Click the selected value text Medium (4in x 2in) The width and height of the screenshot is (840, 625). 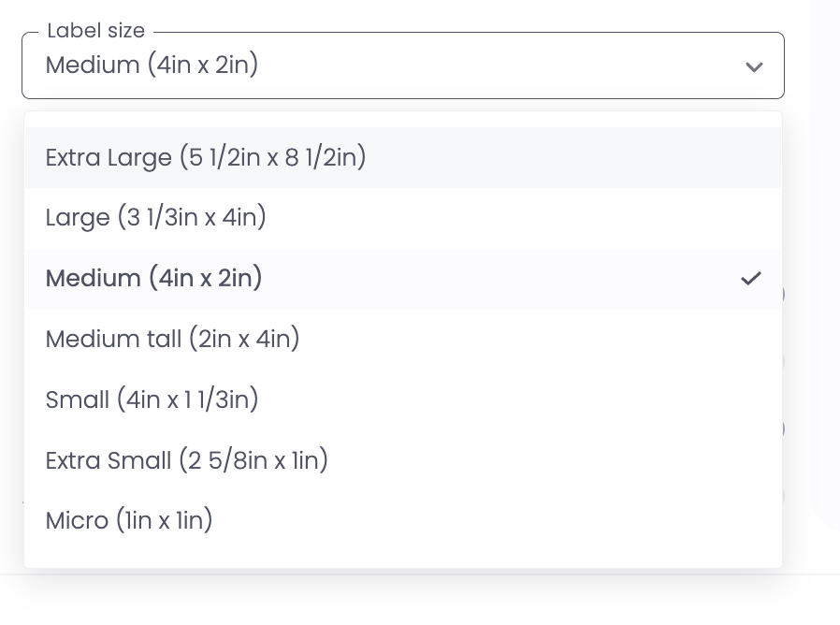(x=152, y=65)
